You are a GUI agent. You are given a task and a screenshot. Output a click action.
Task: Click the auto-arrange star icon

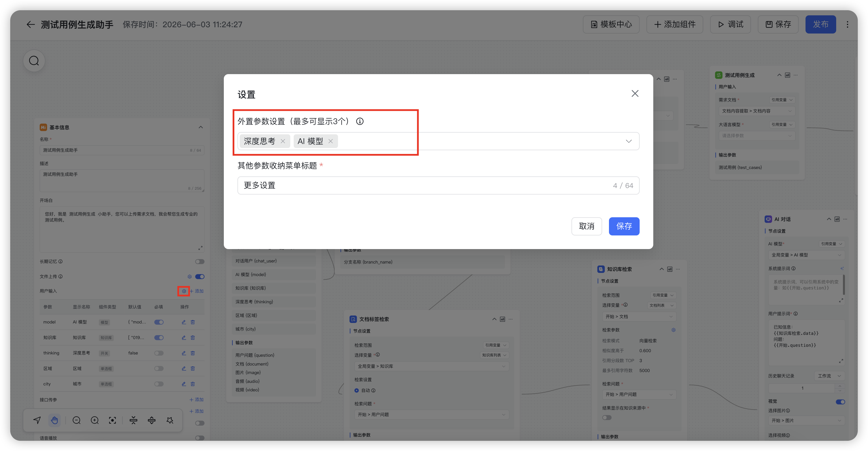tap(170, 420)
